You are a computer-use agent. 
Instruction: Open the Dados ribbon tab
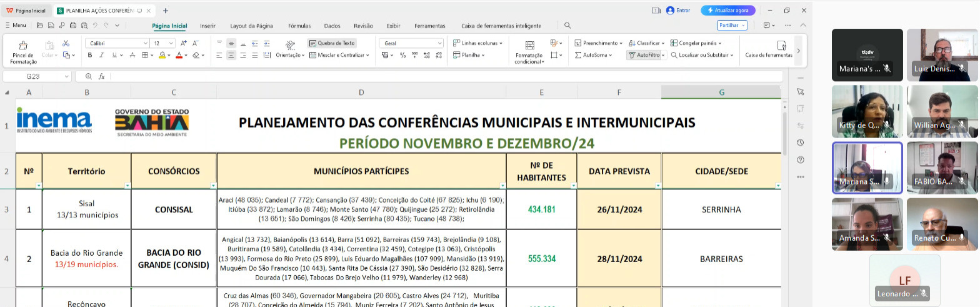click(332, 26)
